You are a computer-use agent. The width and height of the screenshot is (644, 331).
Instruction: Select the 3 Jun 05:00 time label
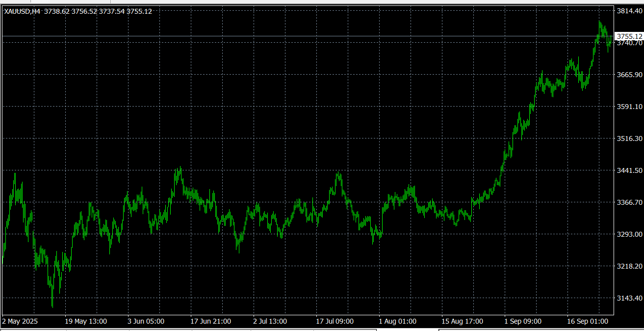click(146, 321)
